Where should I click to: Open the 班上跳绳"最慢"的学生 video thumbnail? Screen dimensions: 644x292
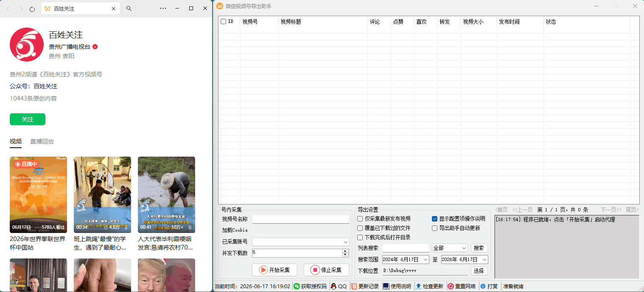pos(102,195)
